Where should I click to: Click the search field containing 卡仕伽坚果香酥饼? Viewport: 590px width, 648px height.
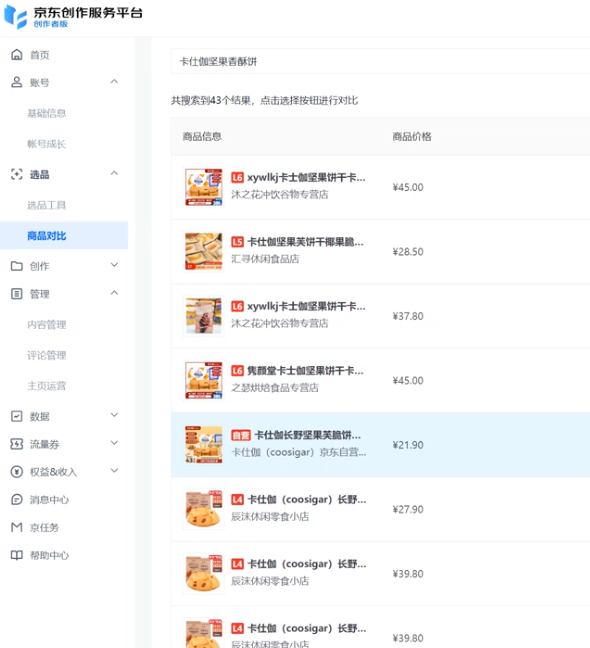(380, 61)
